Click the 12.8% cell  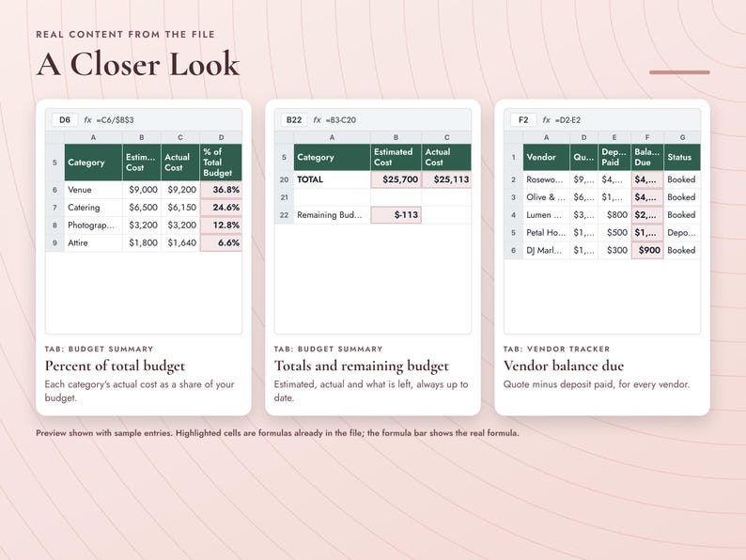(221, 226)
